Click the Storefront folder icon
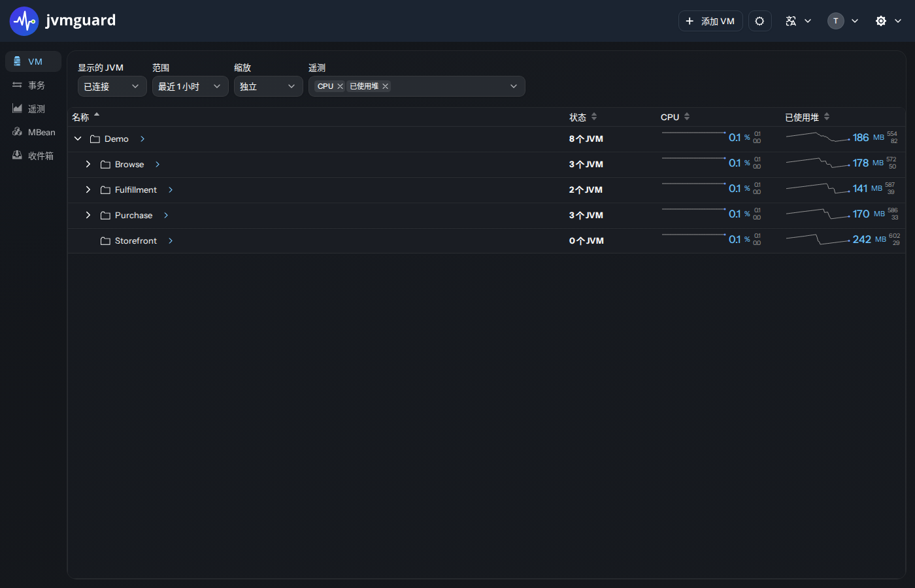 [105, 241]
